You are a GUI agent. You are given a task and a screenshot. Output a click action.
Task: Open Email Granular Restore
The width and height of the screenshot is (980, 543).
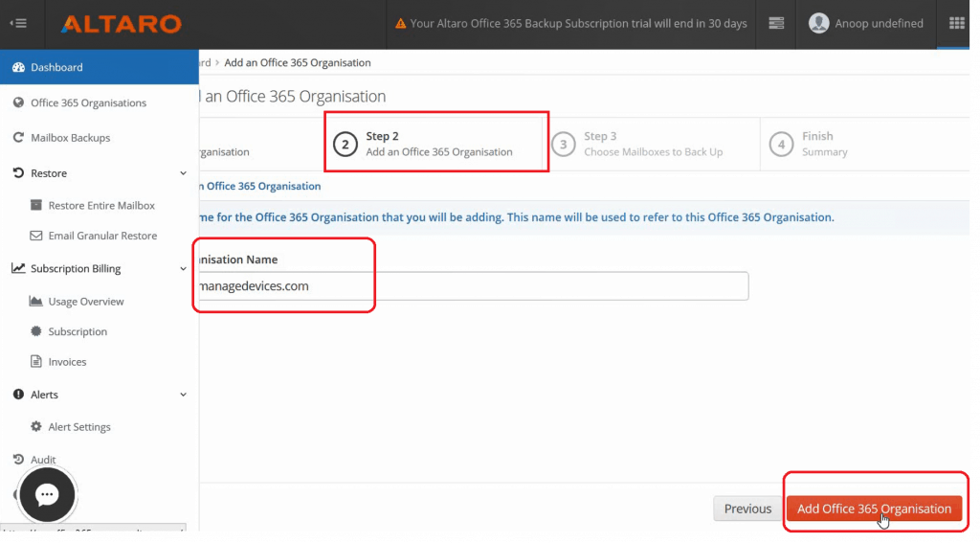[x=102, y=236]
